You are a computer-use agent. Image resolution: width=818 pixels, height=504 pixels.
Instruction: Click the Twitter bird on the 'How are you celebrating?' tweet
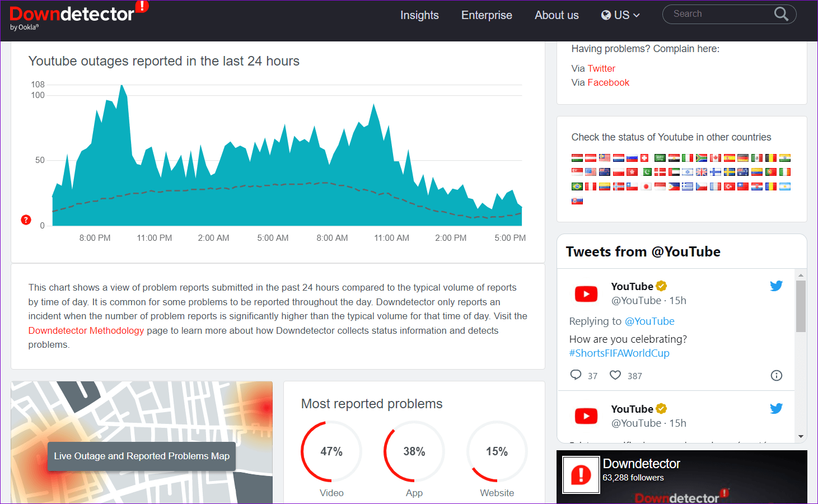(776, 286)
